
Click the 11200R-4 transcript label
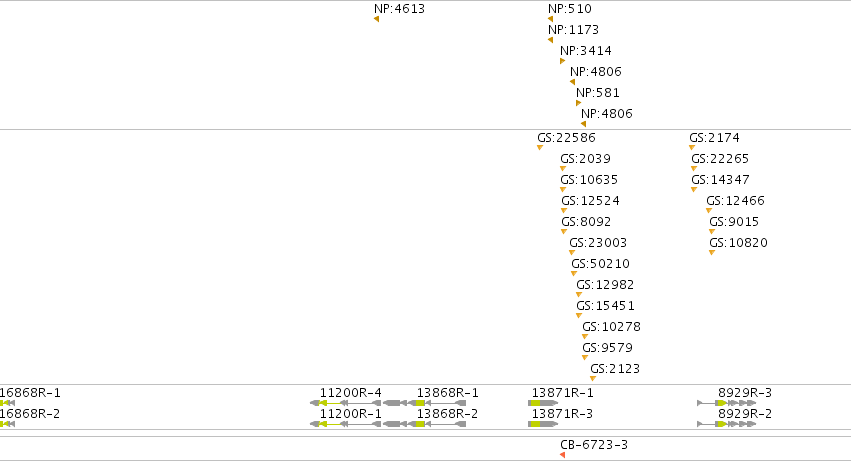(351, 393)
